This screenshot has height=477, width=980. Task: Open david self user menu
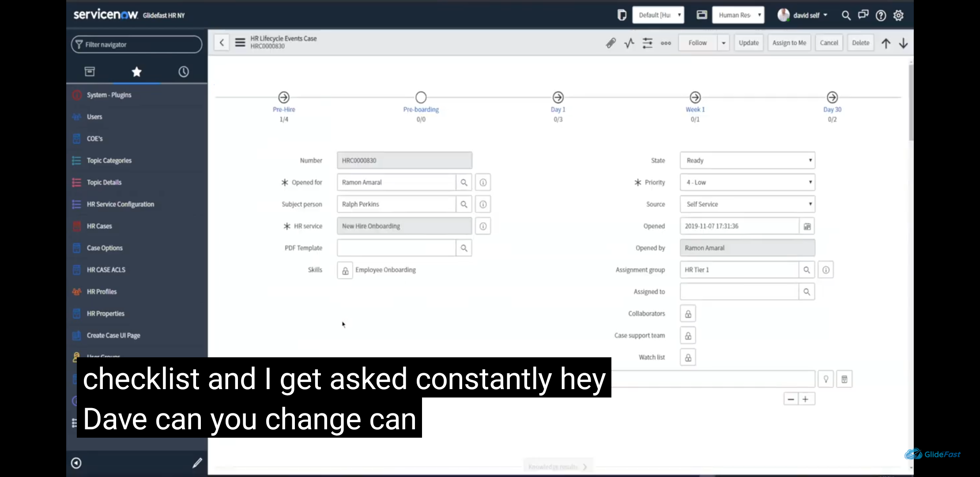pos(803,15)
